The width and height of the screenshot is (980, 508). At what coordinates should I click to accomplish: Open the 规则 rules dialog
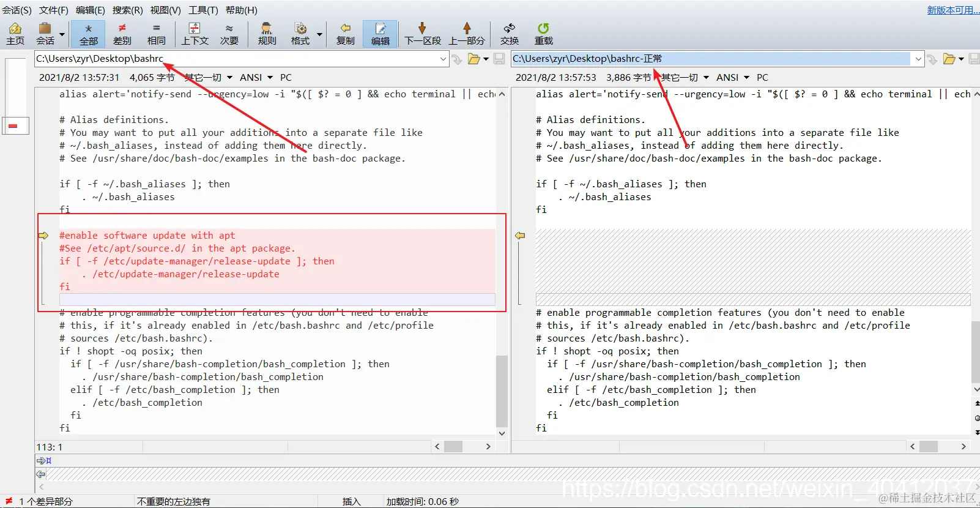pos(267,34)
